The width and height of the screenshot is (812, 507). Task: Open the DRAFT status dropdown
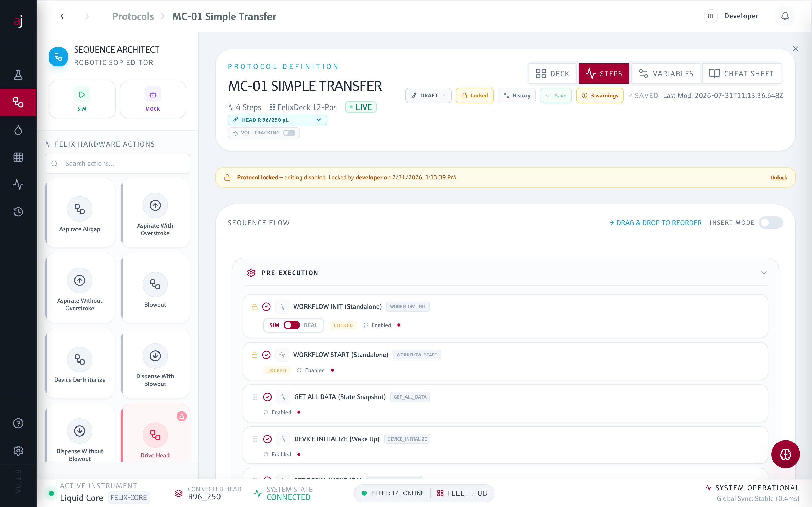pyautogui.click(x=429, y=96)
